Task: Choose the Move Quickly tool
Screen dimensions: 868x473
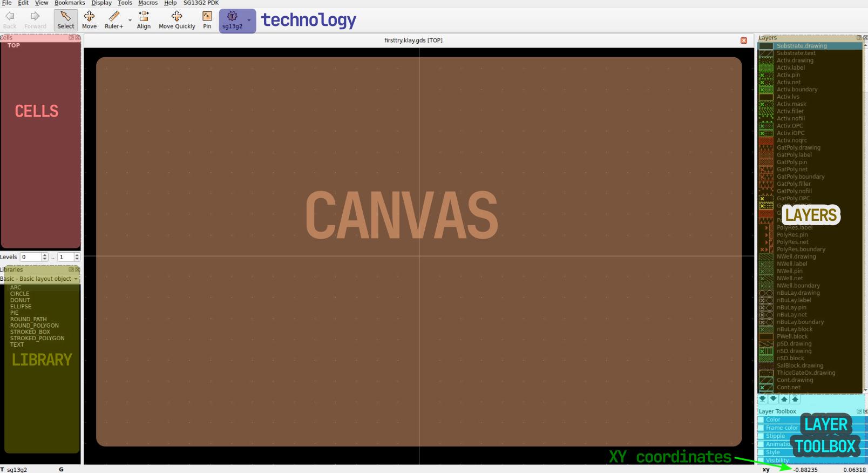Action: (x=177, y=20)
